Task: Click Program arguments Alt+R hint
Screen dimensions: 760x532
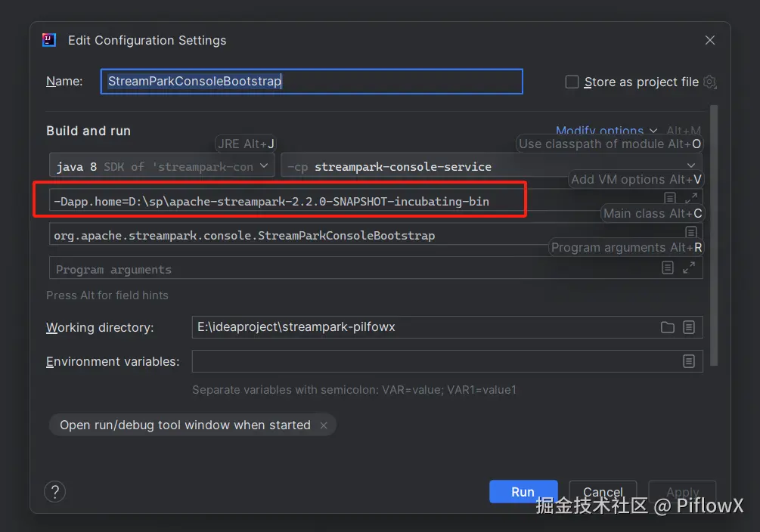Action: point(626,247)
